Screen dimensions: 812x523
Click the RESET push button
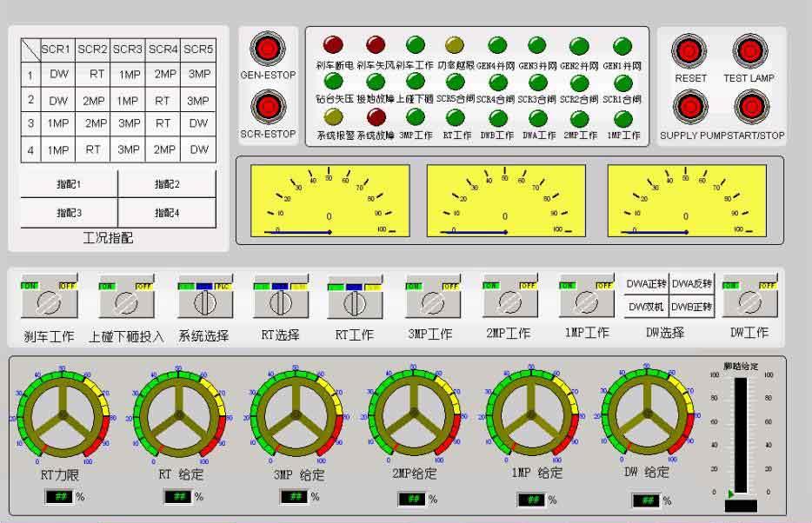coord(690,52)
